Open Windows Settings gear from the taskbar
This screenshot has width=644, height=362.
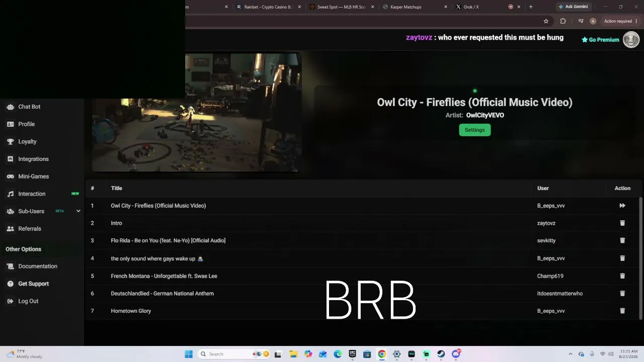pos(396,354)
